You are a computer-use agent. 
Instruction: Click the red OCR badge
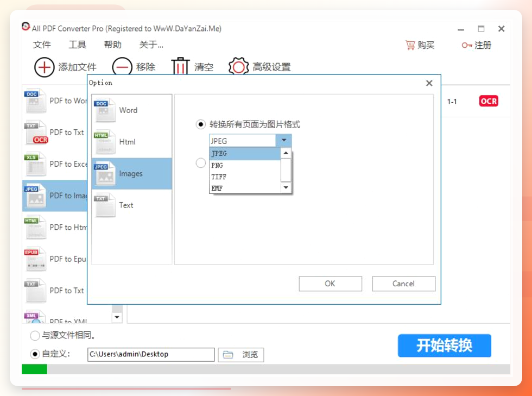pos(489,101)
